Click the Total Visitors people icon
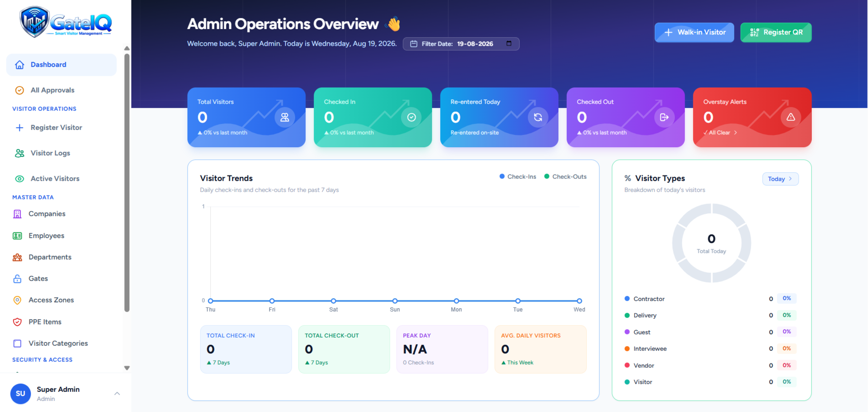The height and width of the screenshot is (412, 868). 285,117
